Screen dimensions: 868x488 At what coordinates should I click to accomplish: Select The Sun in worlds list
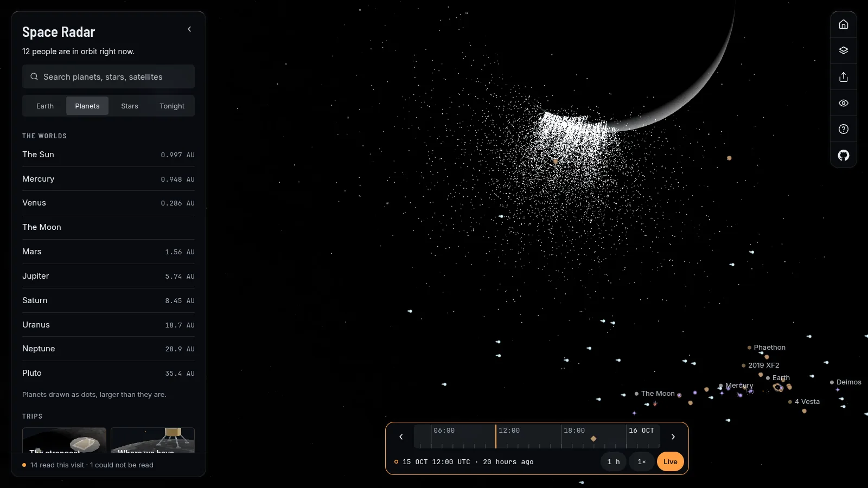(108, 155)
